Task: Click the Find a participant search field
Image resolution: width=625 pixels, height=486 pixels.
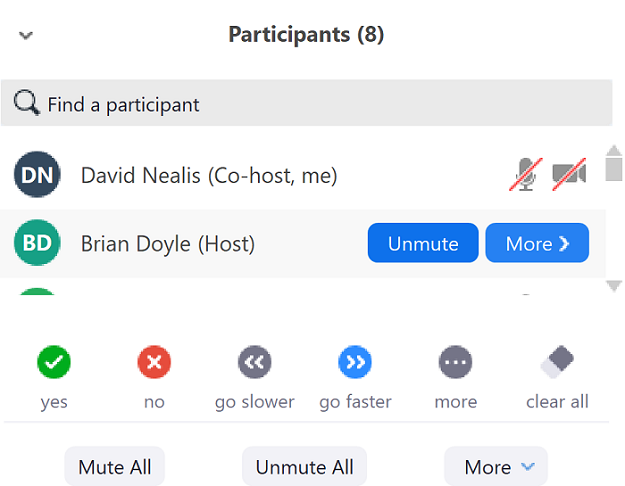Action: pyautogui.click(x=307, y=103)
